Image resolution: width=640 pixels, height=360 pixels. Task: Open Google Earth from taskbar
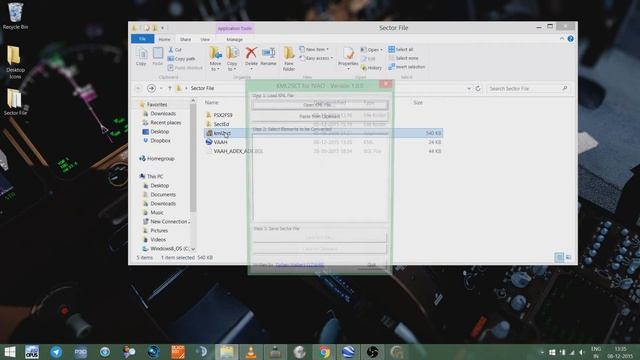(348, 352)
